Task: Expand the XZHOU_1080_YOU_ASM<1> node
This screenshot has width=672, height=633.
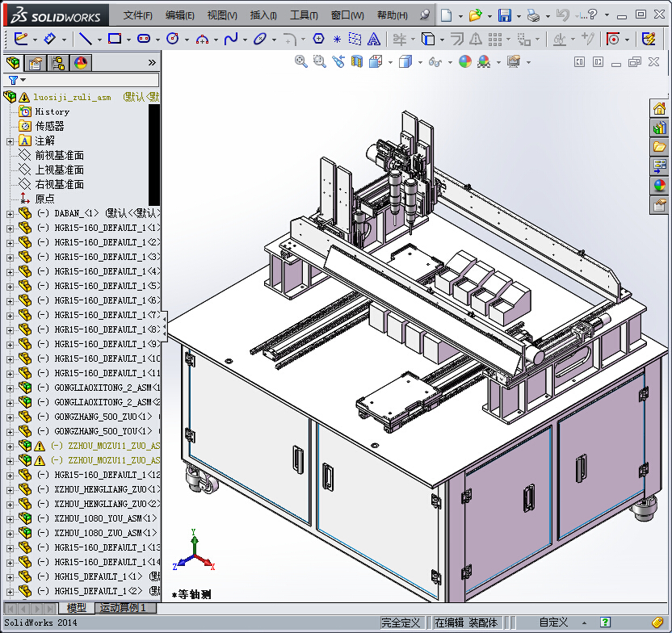Action: [10, 519]
